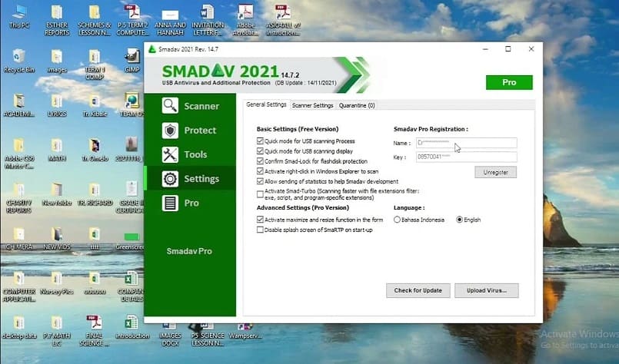The image size is (619, 364).
Task: Select the P.5 TERM 2 COMPUTE PDF icon
Action: coord(131,21)
